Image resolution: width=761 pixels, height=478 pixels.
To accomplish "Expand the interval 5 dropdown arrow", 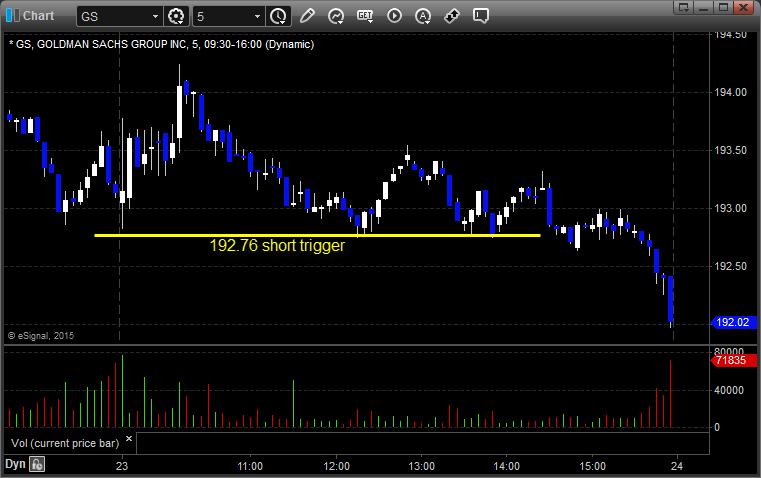I will tap(258, 16).
